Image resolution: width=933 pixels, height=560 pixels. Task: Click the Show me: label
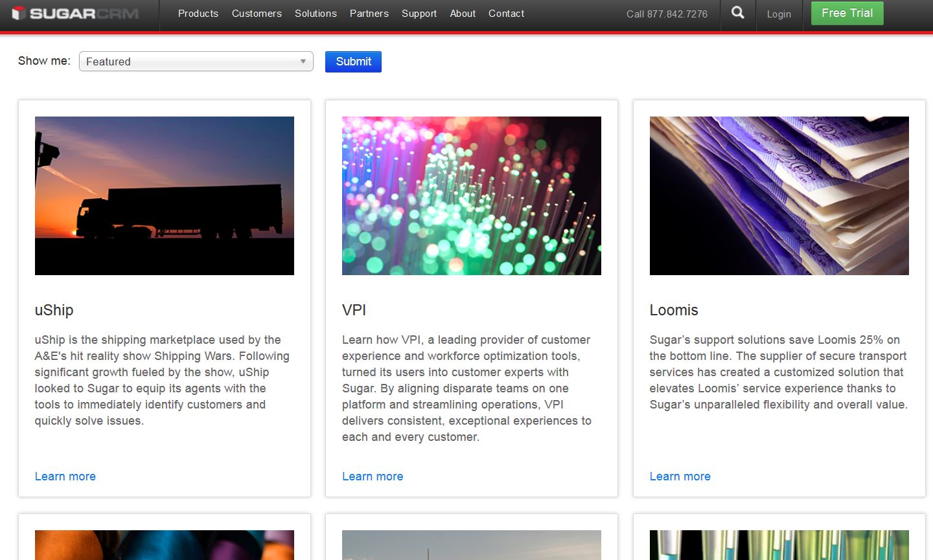tap(44, 61)
